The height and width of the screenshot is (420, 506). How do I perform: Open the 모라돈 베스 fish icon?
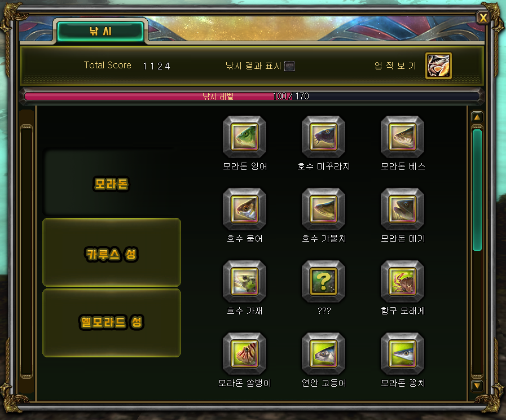tap(402, 137)
